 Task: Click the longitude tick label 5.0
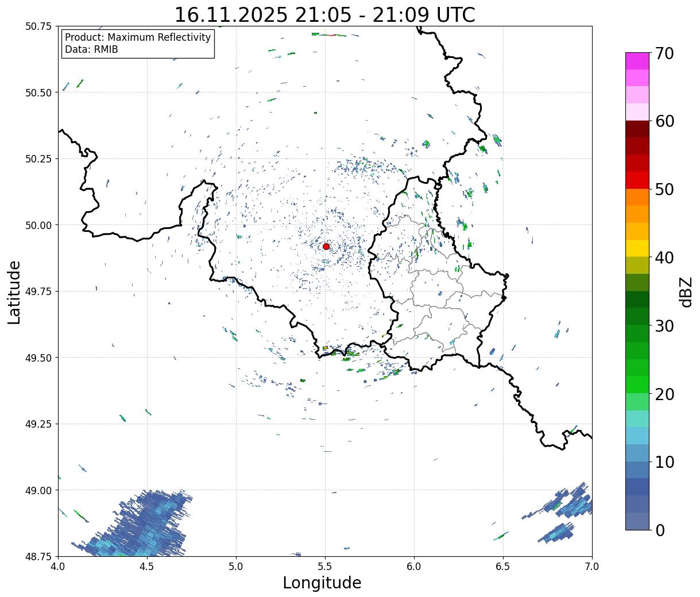(236, 567)
